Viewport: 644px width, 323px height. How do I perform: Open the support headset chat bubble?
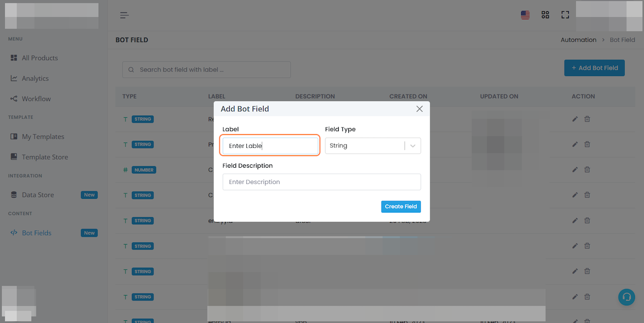[x=626, y=297]
